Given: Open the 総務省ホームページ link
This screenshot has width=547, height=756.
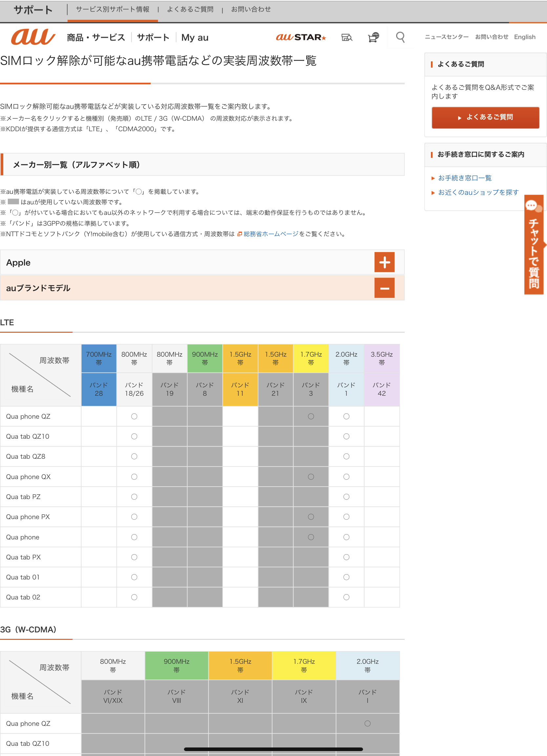Looking at the screenshot, I should [x=271, y=234].
